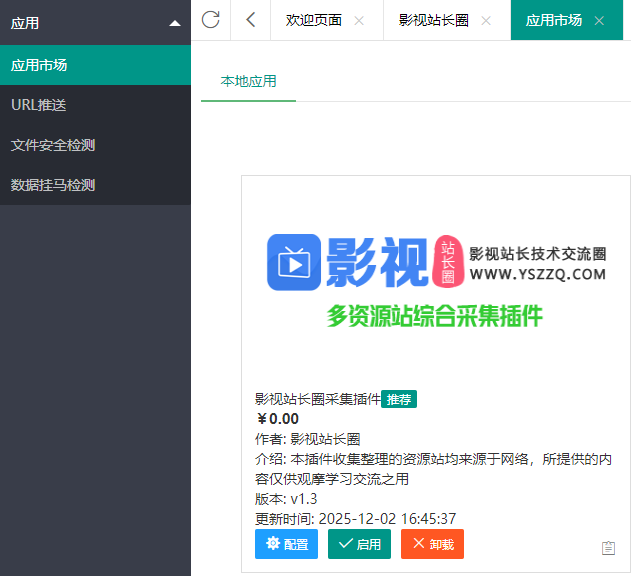Image resolution: width=631 pixels, height=576 pixels.
Task: Click the orange 卸载 button
Action: pos(432,544)
